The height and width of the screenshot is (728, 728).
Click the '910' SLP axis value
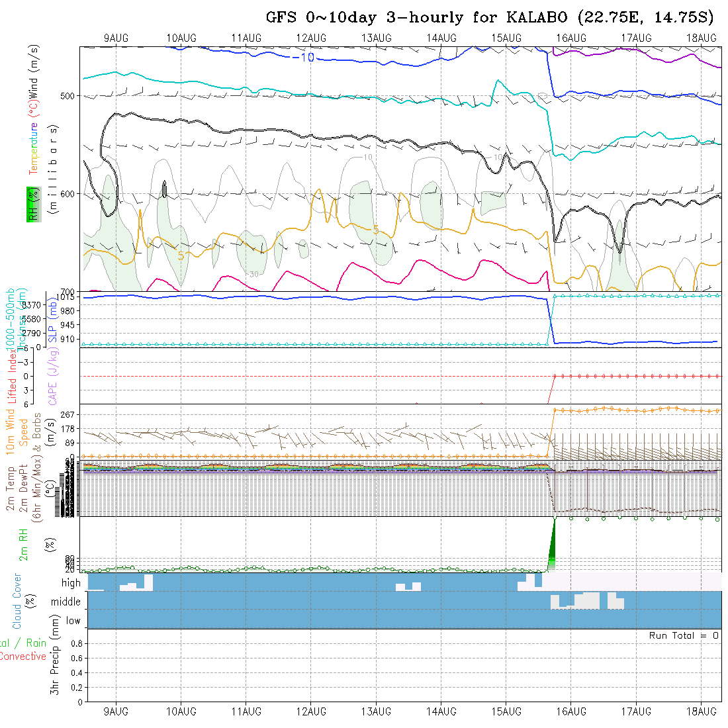click(x=68, y=340)
